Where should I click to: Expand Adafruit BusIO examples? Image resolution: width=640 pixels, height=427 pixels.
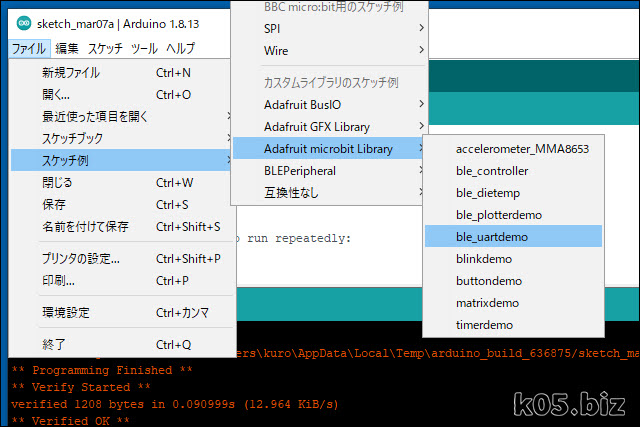[330, 105]
